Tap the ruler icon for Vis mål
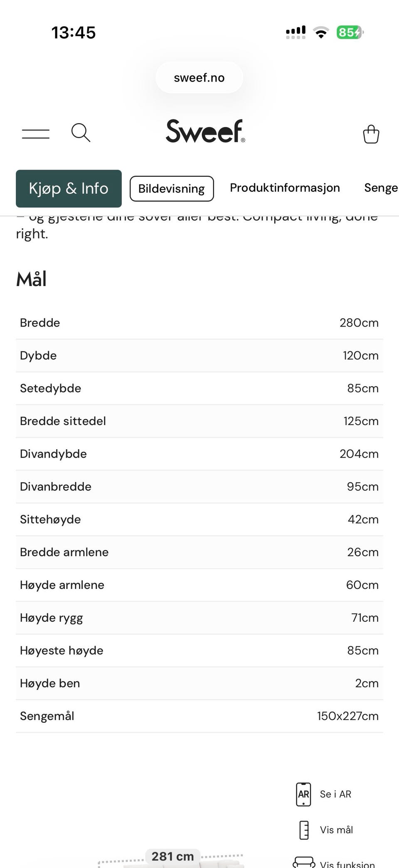This screenshot has width=399, height=868. pos(304,830)
